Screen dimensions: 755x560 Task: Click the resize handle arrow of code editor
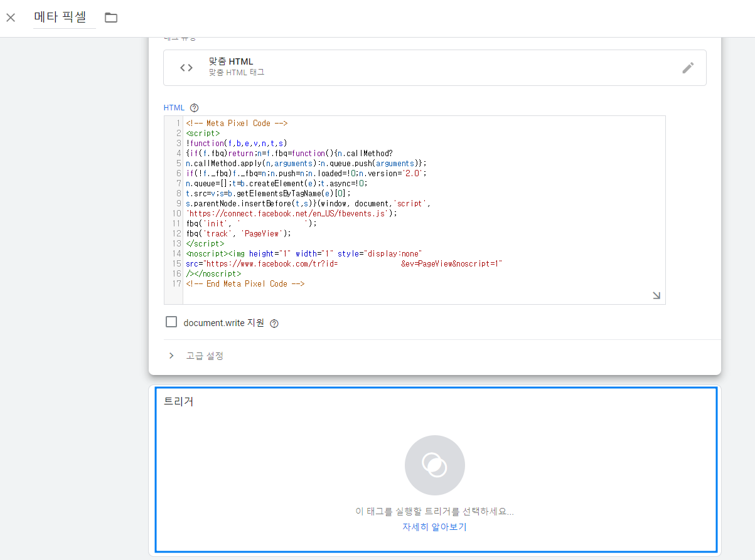click(656, 295)
